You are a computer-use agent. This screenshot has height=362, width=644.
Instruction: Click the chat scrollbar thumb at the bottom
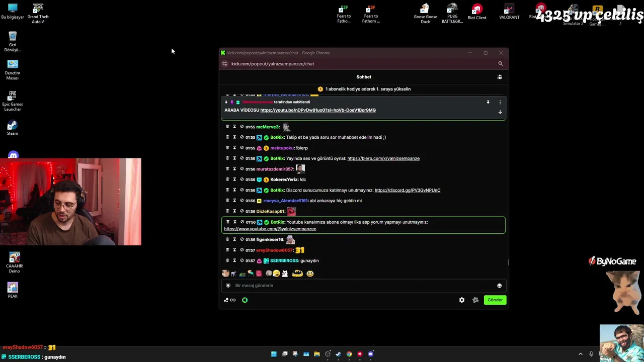pos(508,262)
